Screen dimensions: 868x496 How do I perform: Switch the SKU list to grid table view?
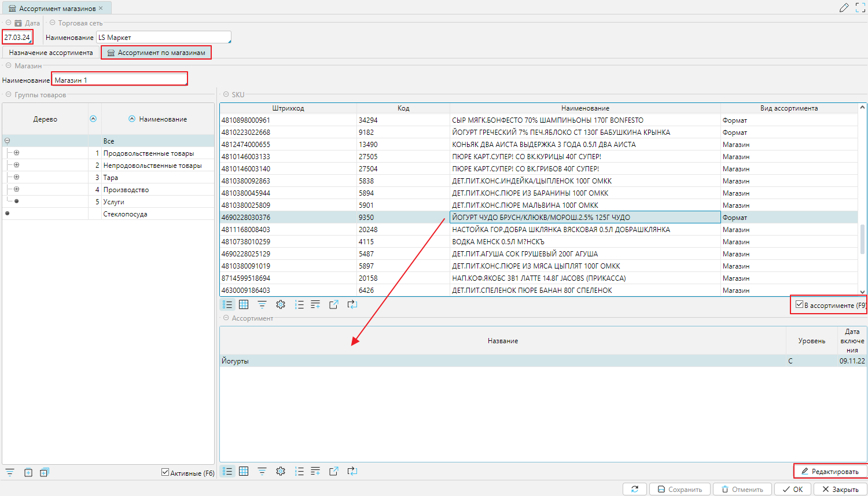(244, 304)
